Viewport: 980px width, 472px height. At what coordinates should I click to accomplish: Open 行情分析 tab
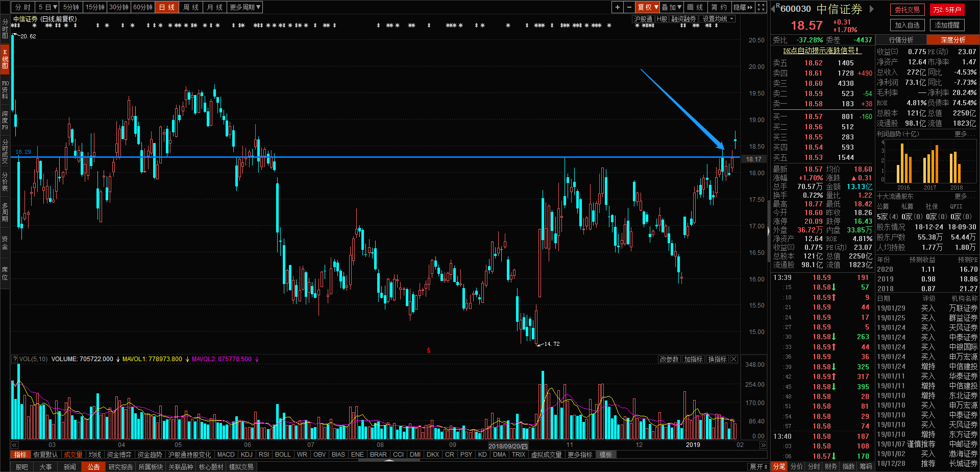901,40
